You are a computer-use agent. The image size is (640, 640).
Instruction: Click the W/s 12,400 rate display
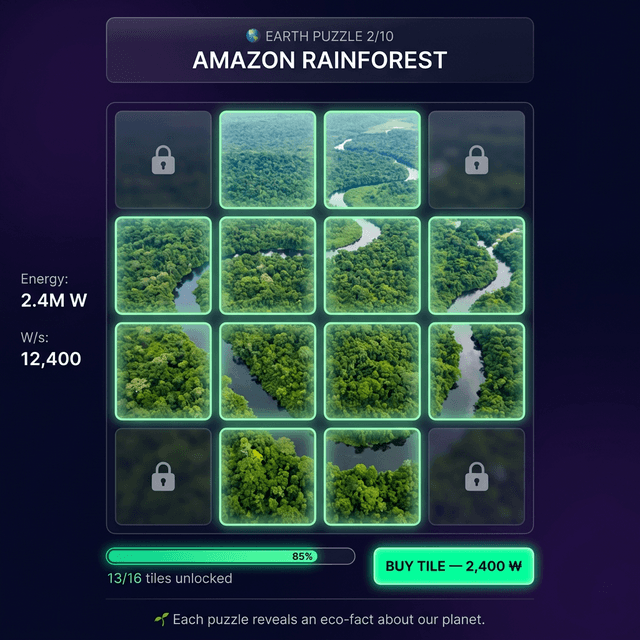coord(51,349)
